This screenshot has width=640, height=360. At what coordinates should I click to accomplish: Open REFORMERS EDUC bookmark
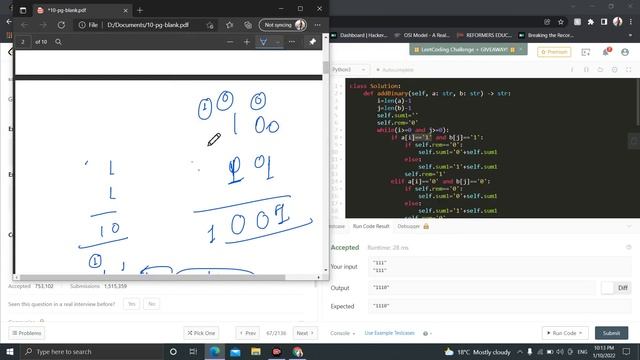(x=484, y=36)
